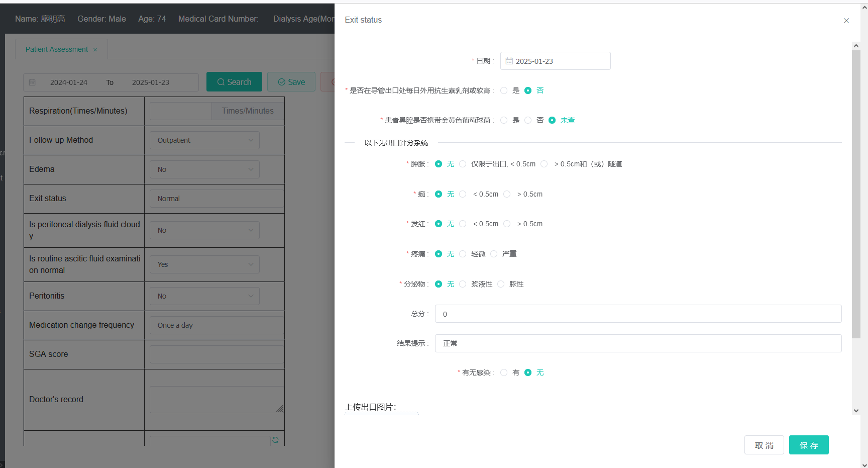
Task: Select 轻微 for 疼痛
Action: pyautogui.click(x=463, y=254)
